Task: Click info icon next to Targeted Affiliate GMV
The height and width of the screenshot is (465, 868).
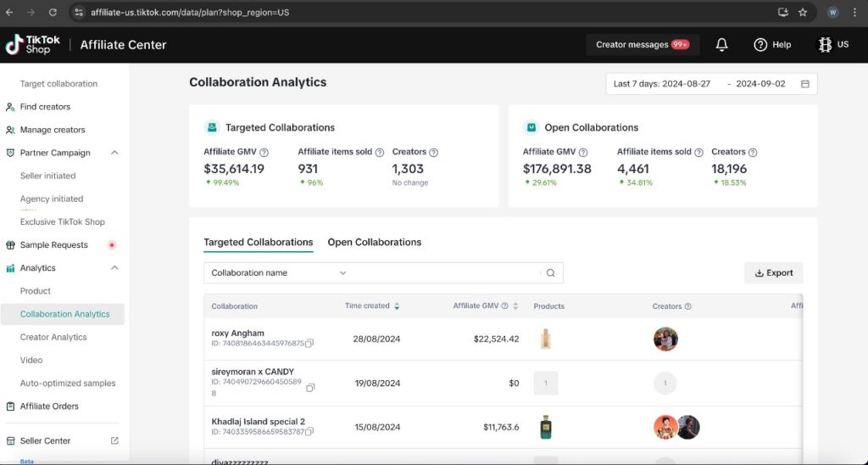Action: 264,153
